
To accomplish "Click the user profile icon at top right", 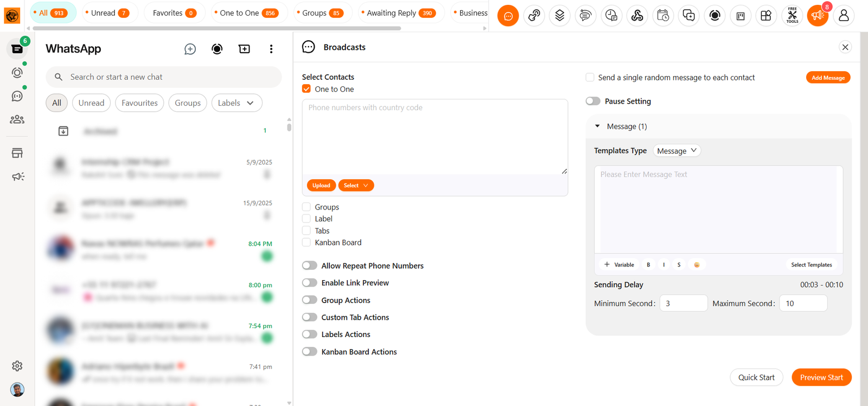I will 843,16.
